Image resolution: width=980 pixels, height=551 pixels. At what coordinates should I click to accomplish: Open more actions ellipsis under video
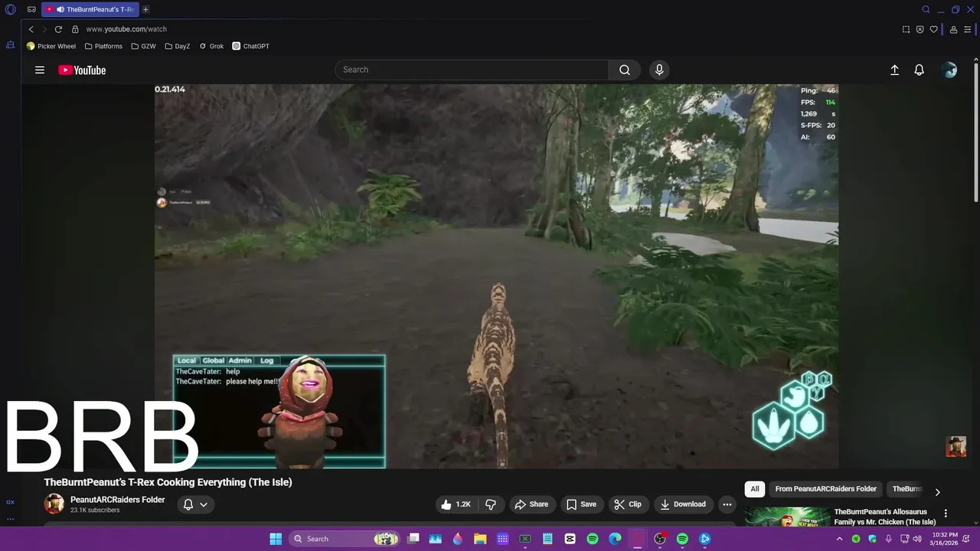click(x=727, y=504)
